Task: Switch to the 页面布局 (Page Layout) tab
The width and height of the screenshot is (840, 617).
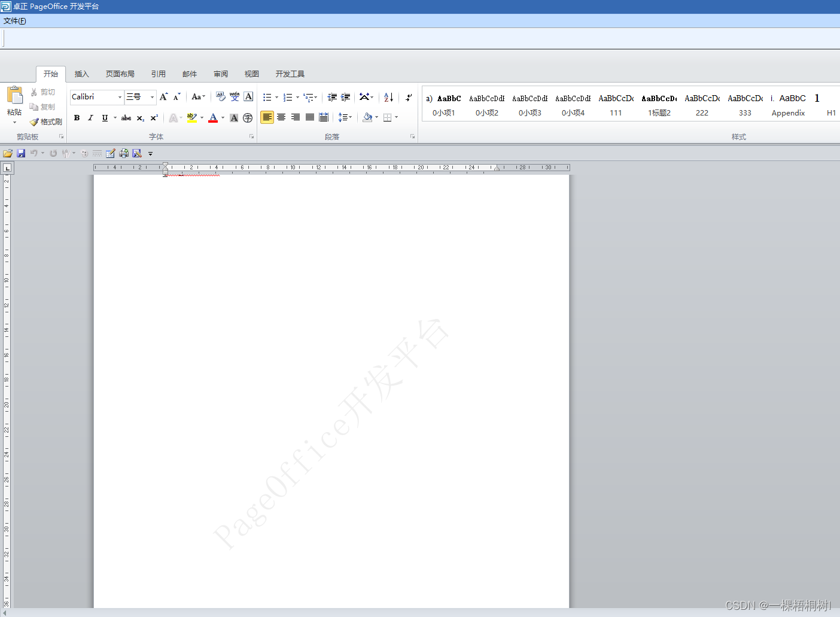Action: (120, 74)
